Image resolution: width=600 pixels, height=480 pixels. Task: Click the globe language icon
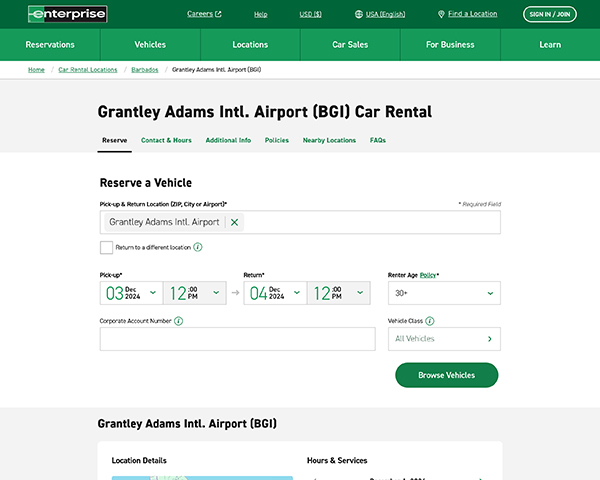pyautogui.click(x=359, y=14)
